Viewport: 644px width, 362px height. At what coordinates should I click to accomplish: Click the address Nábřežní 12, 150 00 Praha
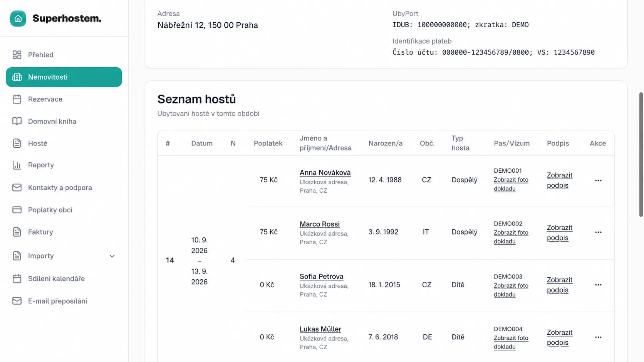pyautogui.click(x=208, y=25)
